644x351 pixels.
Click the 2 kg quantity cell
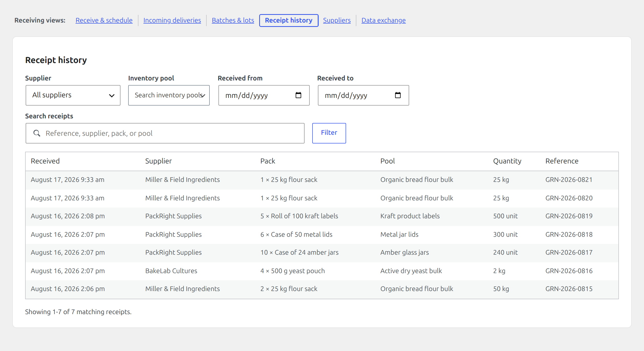(499, 271)
